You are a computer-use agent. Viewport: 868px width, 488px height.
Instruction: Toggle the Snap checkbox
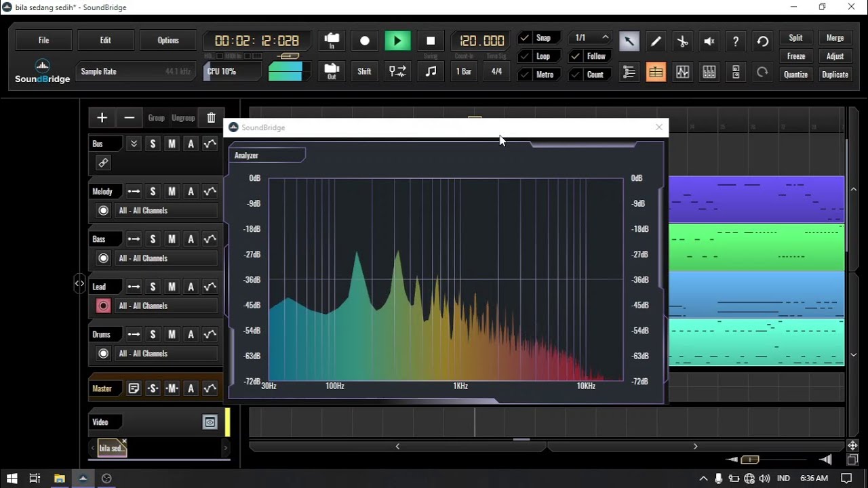point(524,38)
